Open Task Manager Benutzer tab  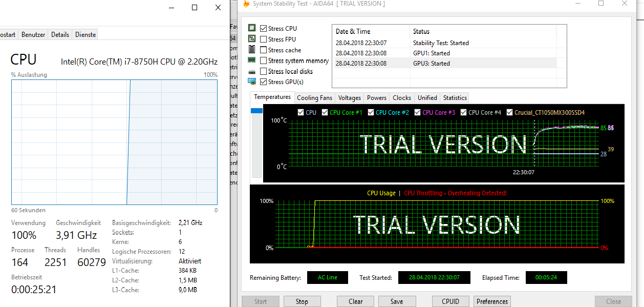pos(33,35)
